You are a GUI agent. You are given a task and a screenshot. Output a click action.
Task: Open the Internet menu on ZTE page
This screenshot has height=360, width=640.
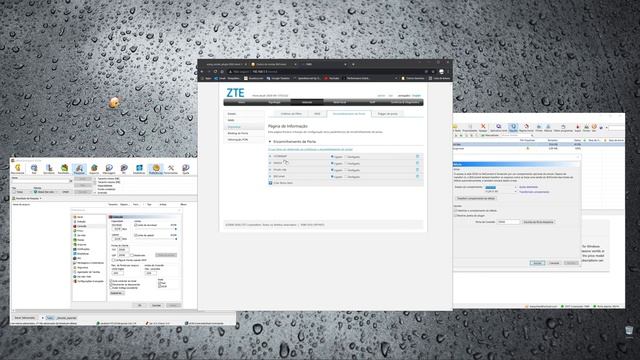click(307, 102)
